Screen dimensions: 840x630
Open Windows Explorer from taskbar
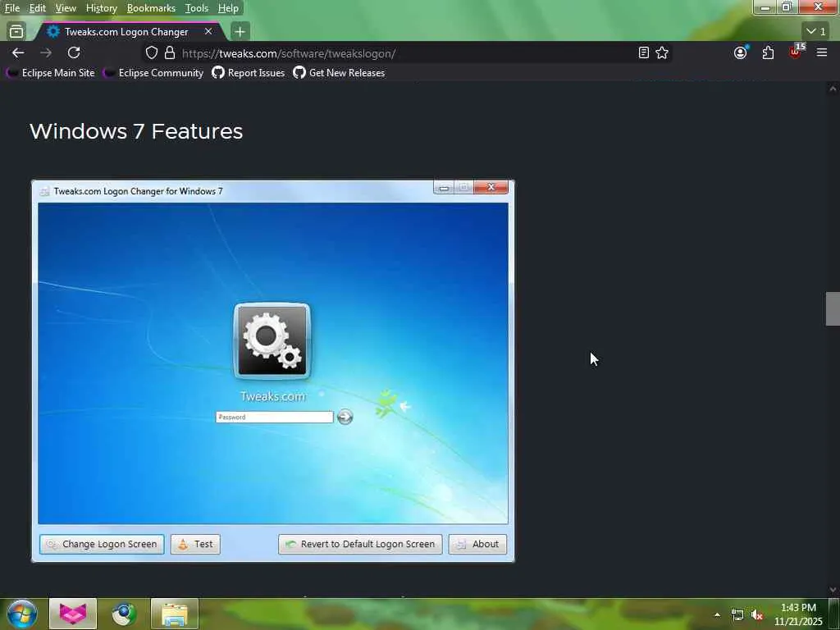coord(175,614)
